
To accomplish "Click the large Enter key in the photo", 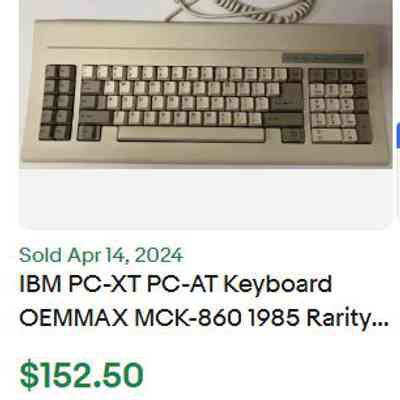I will click(x=288, y=97).
